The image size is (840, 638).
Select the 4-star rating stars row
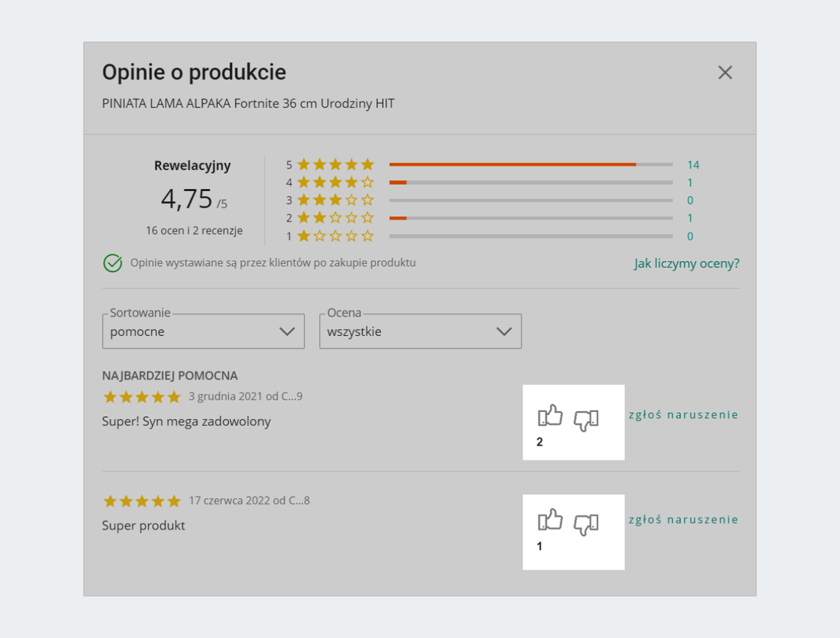coord(336,183)
